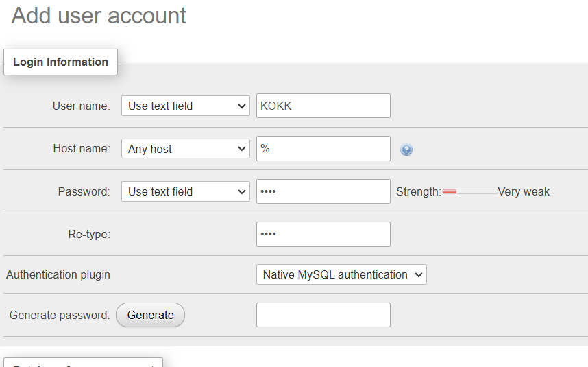Focus the Host name field containing %

point(323,149)
